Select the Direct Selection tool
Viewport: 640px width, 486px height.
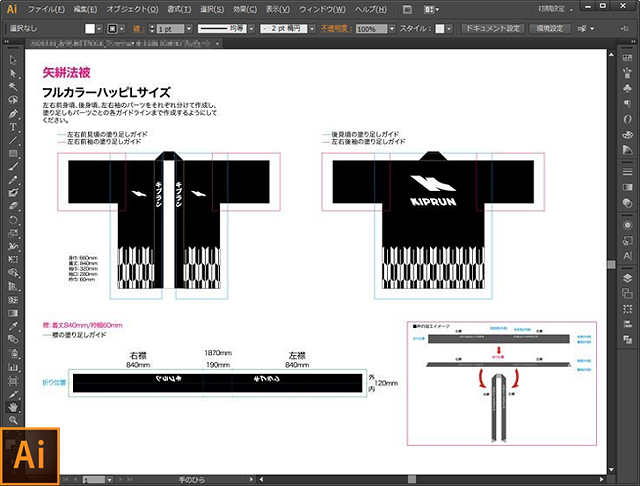coord(13,73)
